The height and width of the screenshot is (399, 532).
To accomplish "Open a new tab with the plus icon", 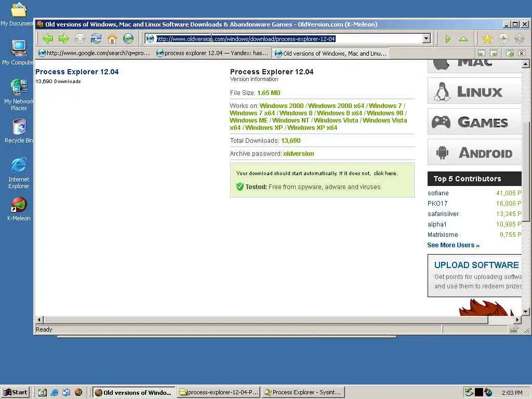I will [x=510, y=54].
